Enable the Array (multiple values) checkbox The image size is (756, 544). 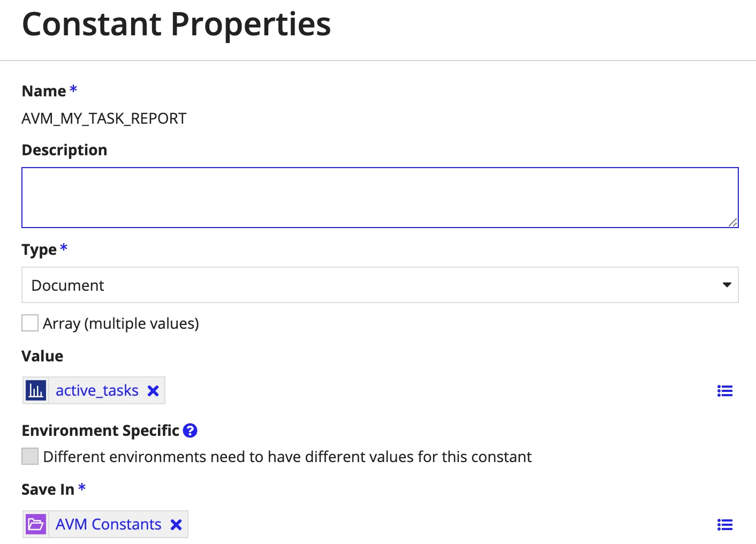(30, 323)
